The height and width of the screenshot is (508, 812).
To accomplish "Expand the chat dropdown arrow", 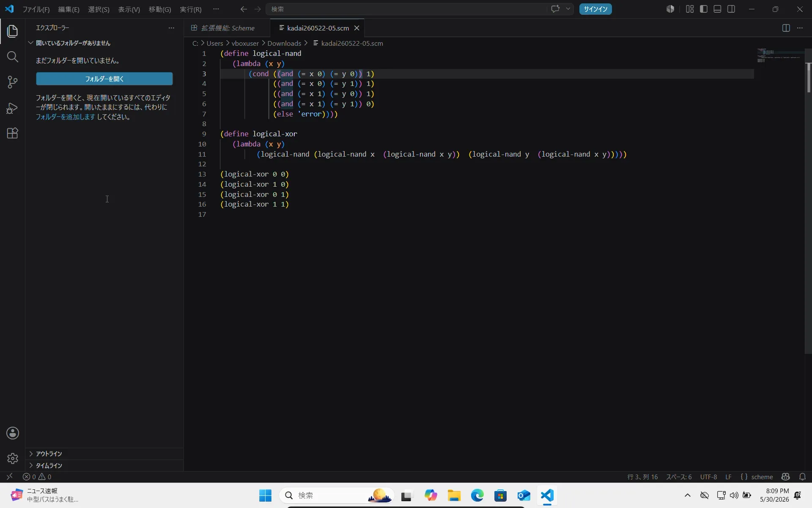I will [568, 9].
